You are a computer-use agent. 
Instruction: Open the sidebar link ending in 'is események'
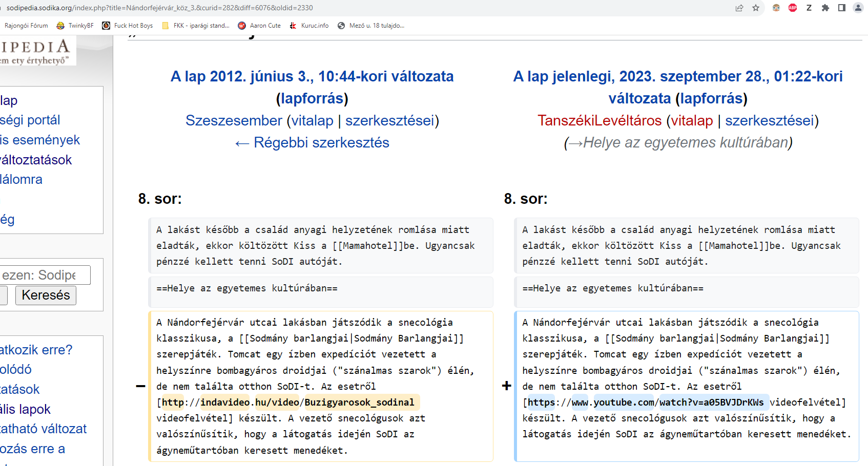[40, 140]
